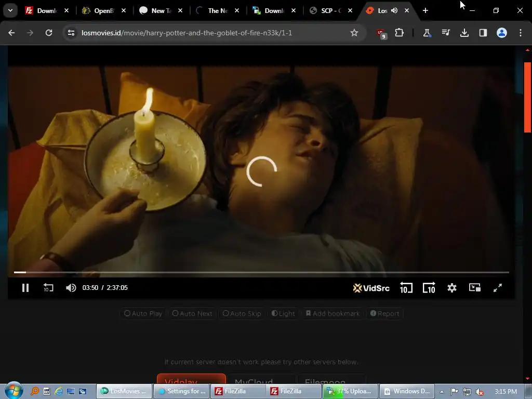
Task: Toggle the browser side panel icon
Action: point(483,33)
